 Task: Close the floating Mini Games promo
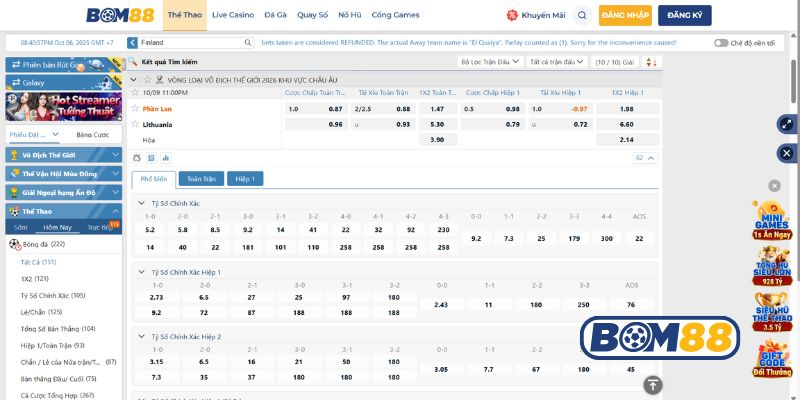pos(773,186)
